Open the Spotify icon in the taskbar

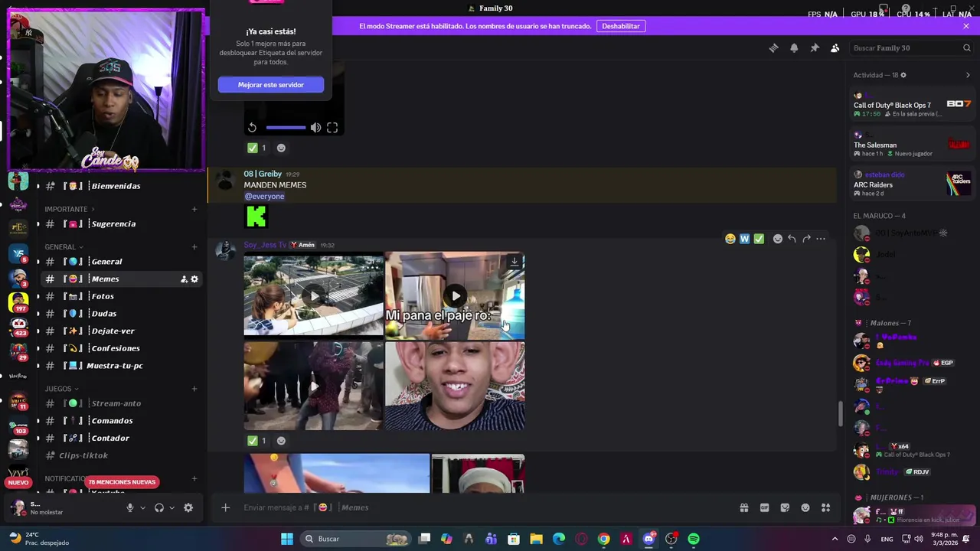[694, 539]
